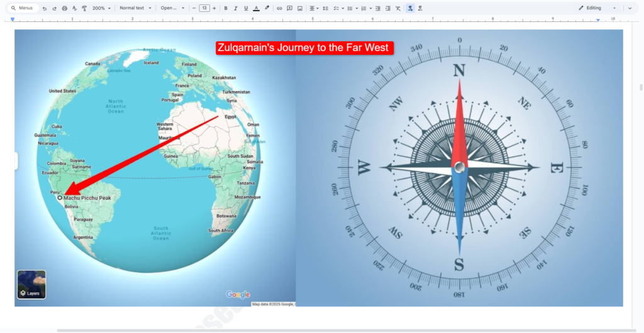The image size is (644, 333).
Task: Open the Normal text style dropdown
Action: coord(135,8)
